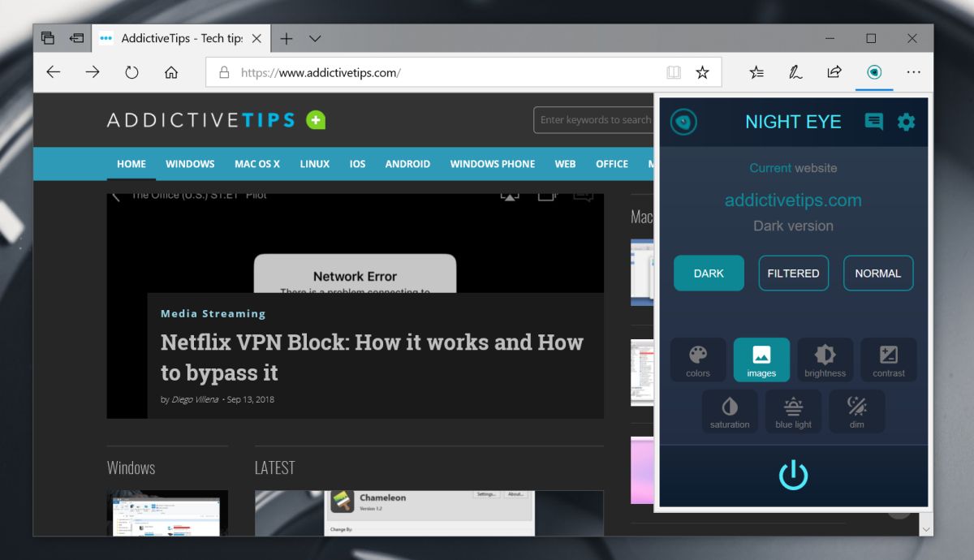Open the Netflix VPN Block article headline
The height and width of the screenshot is (560, 974).
(x=372, y=357)
